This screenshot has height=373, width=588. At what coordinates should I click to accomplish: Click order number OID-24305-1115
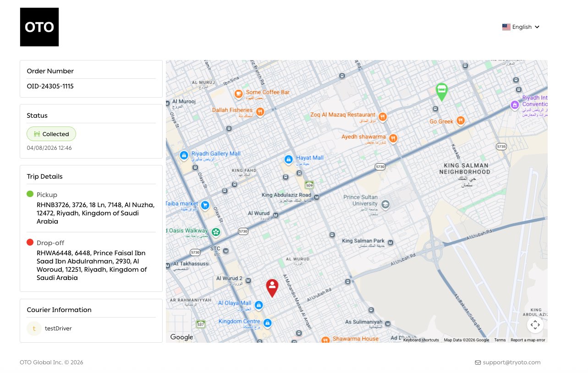(x=50, y=86)
